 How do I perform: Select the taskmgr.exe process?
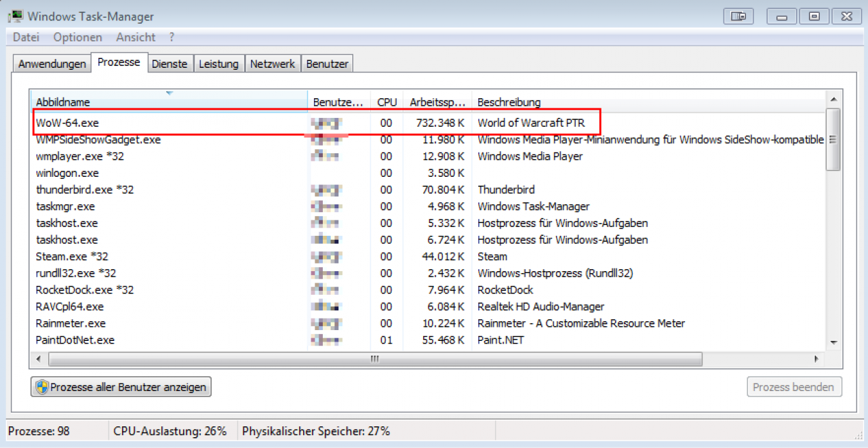point(429,206)
